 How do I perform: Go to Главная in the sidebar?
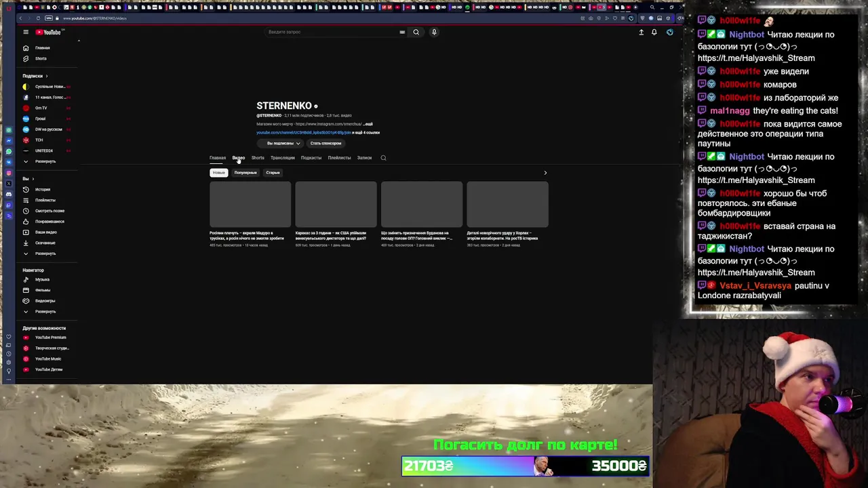point(42,48)
